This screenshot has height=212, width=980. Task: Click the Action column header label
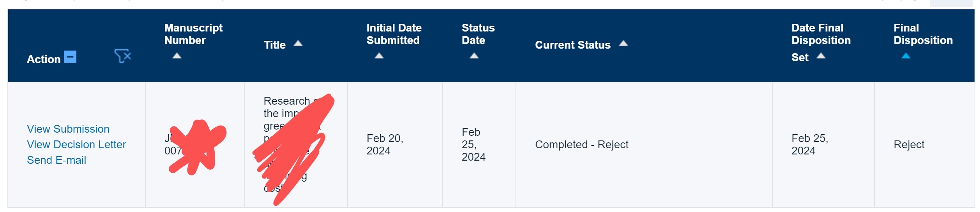tap(44, 59)
